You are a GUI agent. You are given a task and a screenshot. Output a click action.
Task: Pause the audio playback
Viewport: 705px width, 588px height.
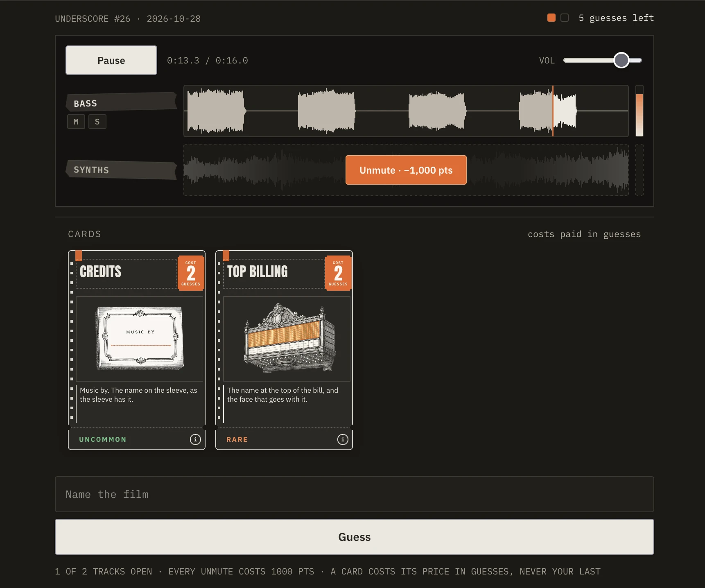coord(111,60)
